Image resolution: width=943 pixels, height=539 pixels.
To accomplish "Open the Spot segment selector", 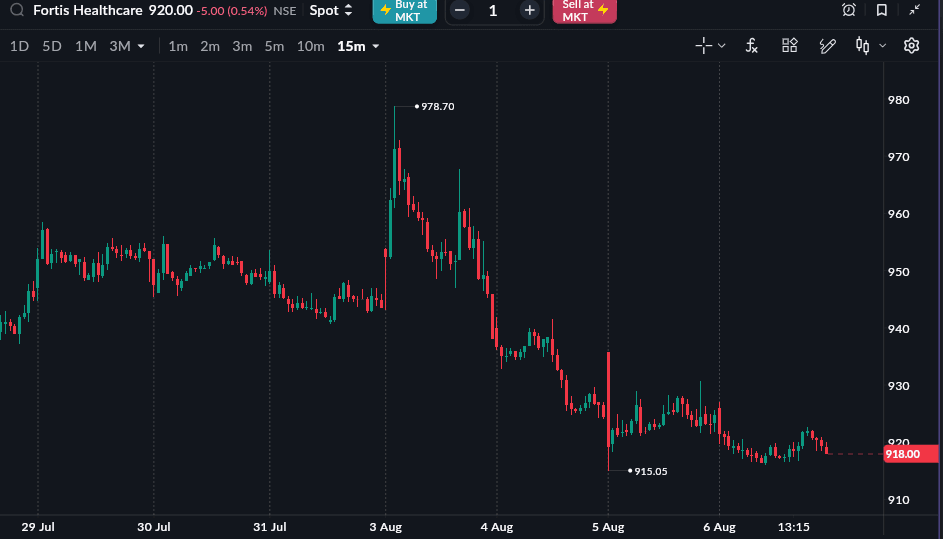I will point(331,10).
